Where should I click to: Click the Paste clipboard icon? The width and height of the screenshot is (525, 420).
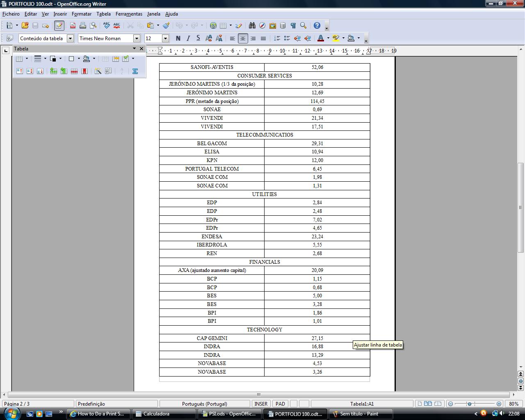coord(151,25)
